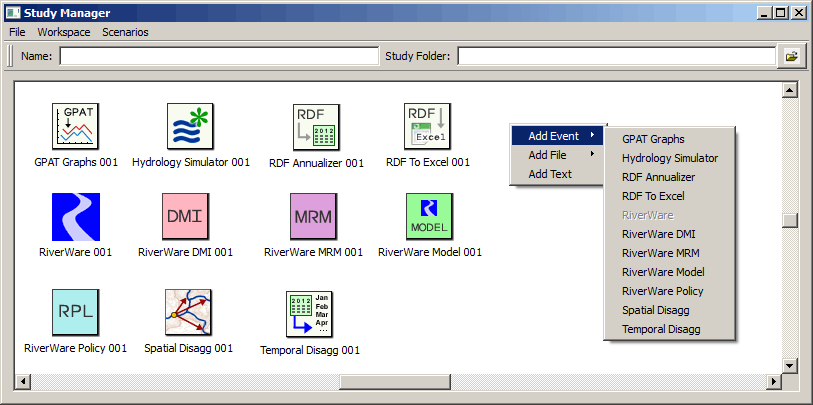Add a Temporal Disagg event

[669, 329]
